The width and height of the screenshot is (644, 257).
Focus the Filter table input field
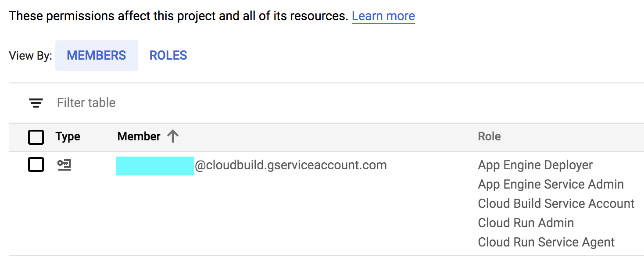(86, 103)
